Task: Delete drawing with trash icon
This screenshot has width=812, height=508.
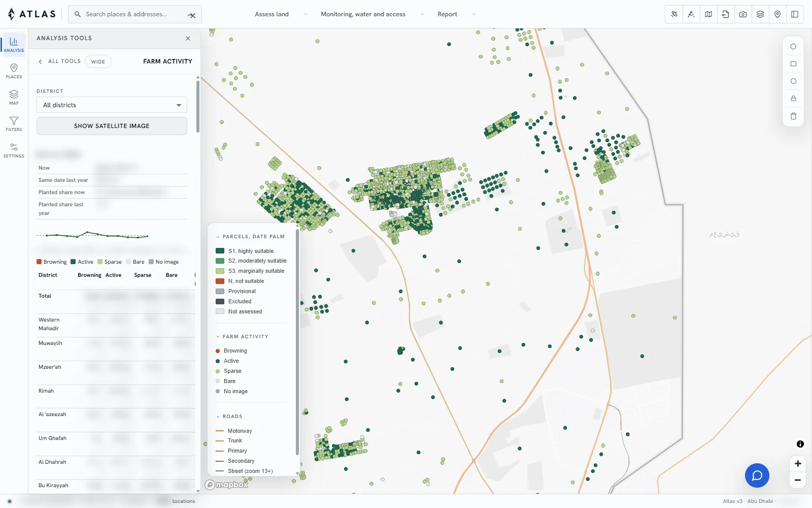Action: point(793,116)
